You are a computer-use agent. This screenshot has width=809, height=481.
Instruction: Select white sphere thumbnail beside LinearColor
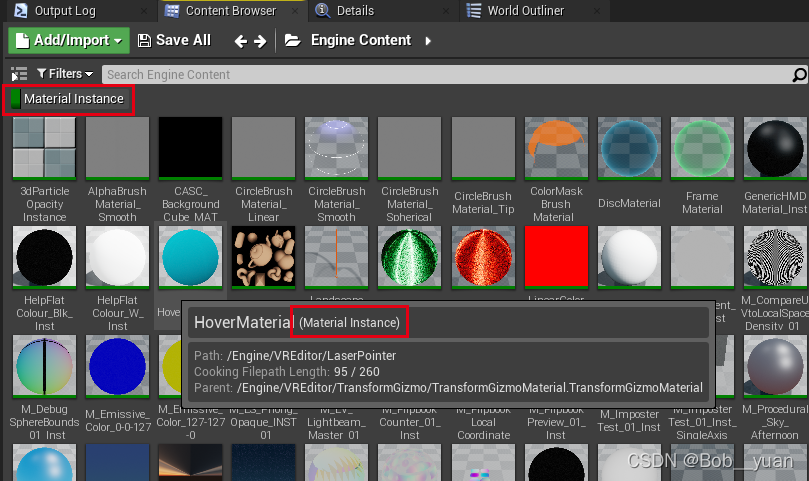tap(629, 257)
